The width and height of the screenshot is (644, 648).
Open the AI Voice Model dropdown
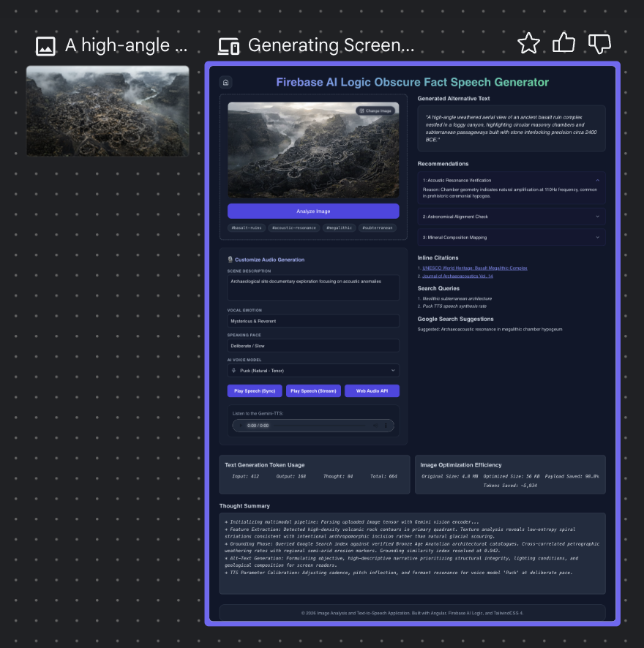313,371
